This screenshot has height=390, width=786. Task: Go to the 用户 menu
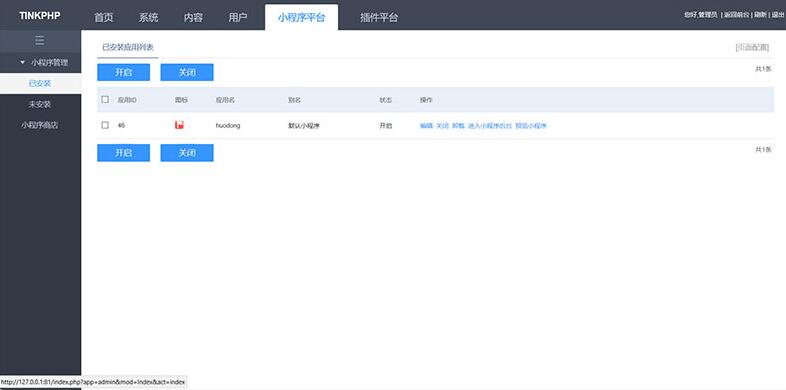(x=238, y=17)
